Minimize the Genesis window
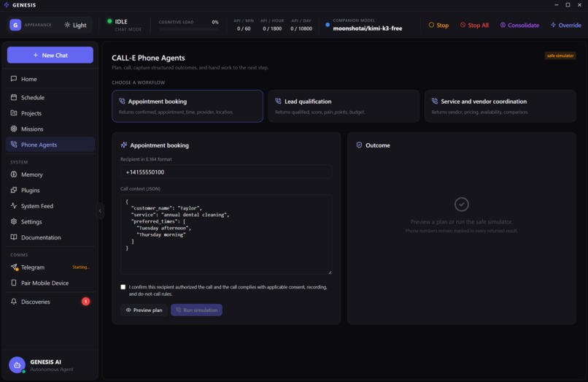 [557, 5]
